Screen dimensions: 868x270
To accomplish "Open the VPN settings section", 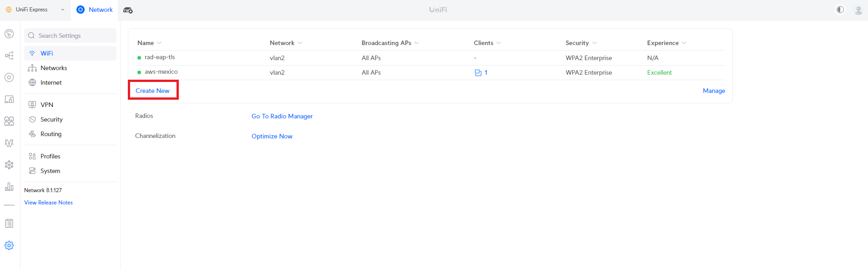I will [47, 105].
